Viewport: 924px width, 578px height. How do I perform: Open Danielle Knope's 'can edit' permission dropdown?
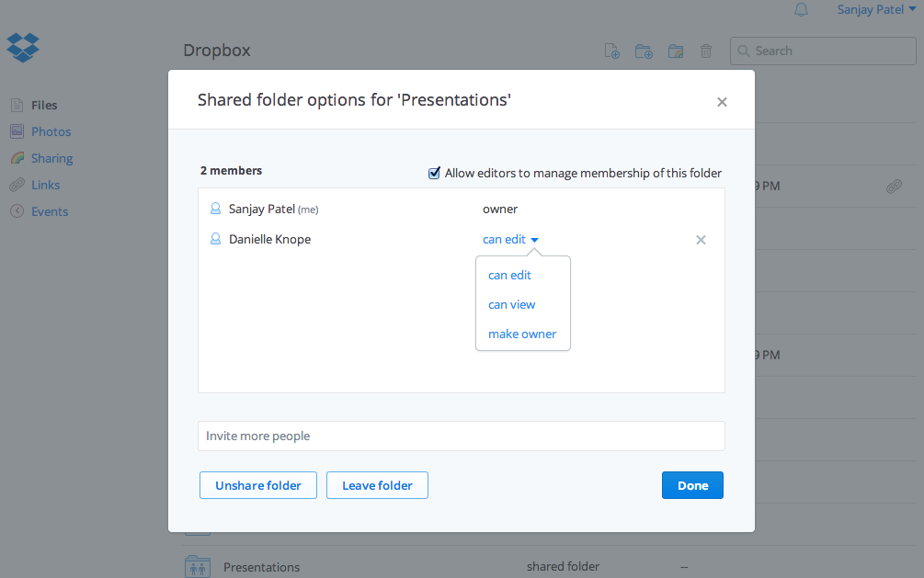coord(510,240)
